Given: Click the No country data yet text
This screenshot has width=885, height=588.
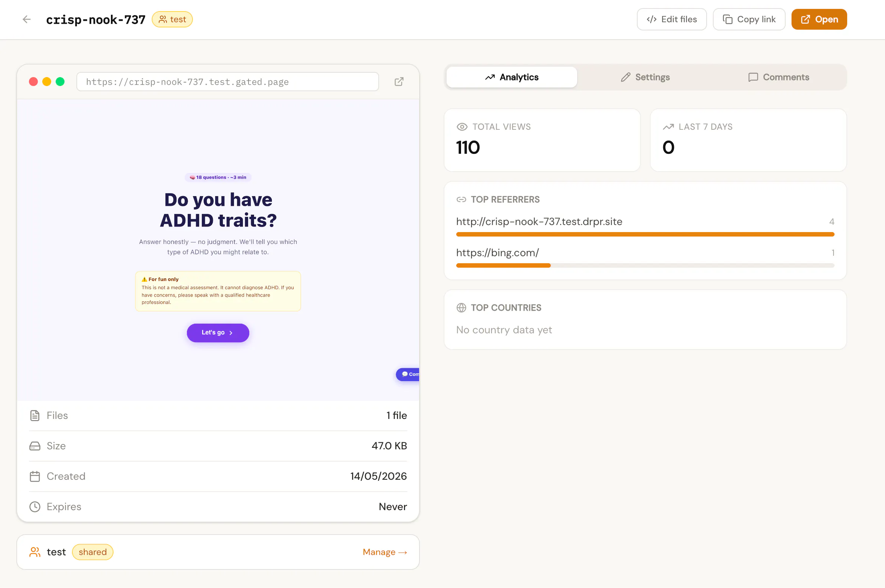Looking at the screenshot, I should tap(504, 330).
